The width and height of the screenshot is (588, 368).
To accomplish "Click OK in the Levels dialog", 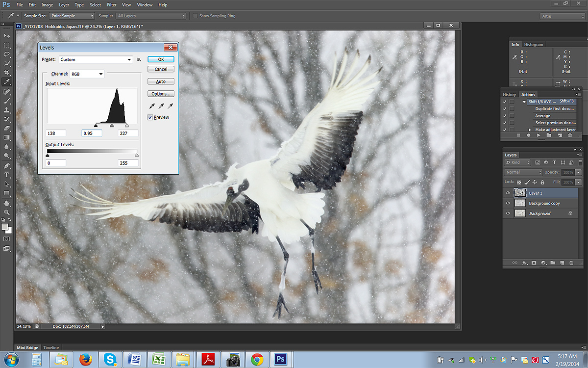I will click(161, 59).
